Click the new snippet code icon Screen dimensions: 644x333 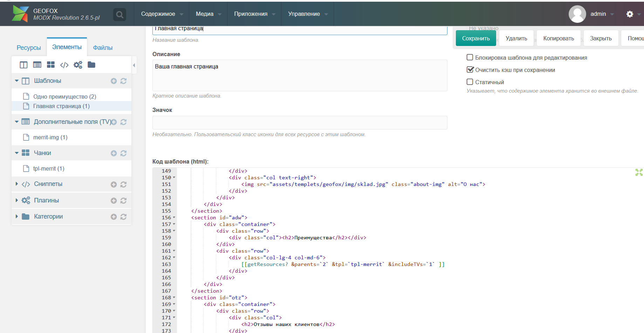tap(64, 65)
